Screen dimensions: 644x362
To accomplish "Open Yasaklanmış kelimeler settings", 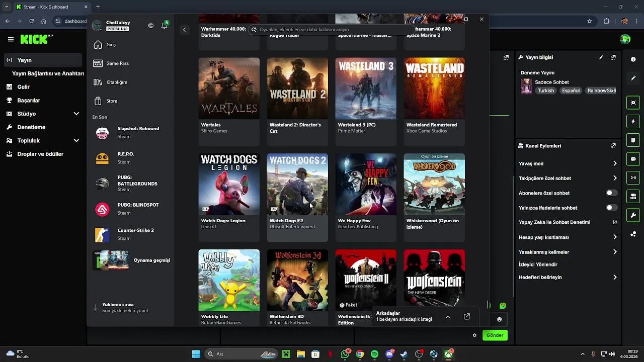I will (615, 252).
